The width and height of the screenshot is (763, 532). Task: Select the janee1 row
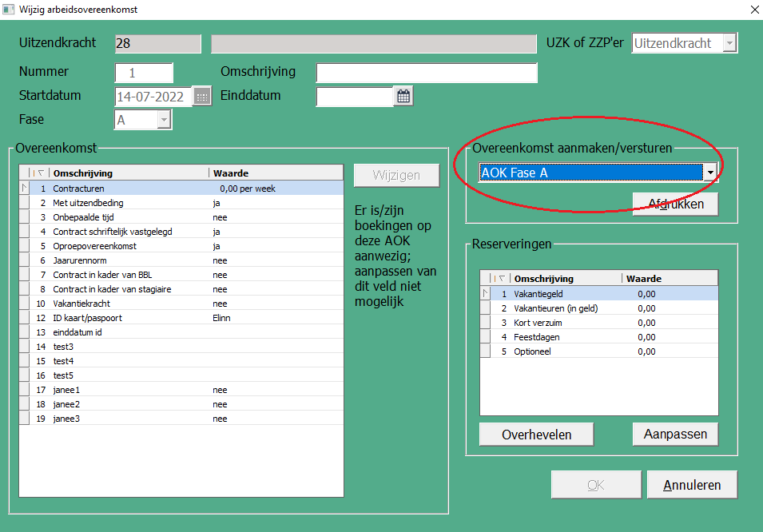pyautogui.click(x=181, y=389)
